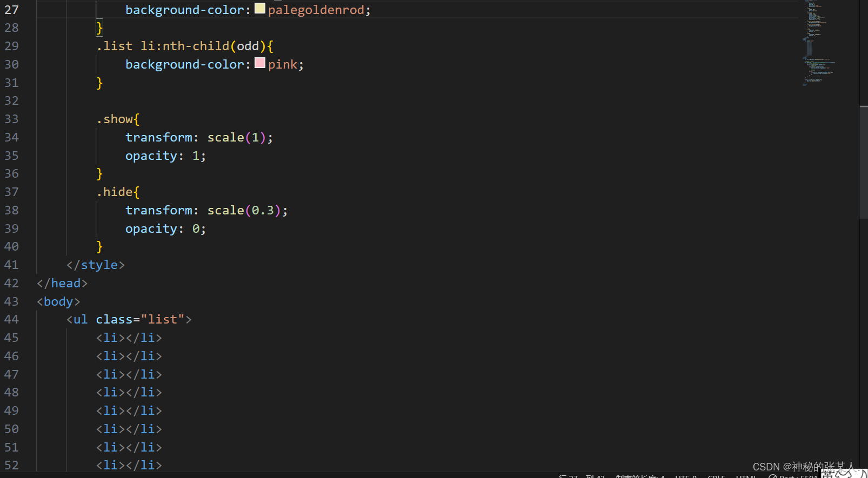The width and height of the screenshot is (868, 478).
Task: Click the '<li></li>' on line 50
Action: point(129,429)
